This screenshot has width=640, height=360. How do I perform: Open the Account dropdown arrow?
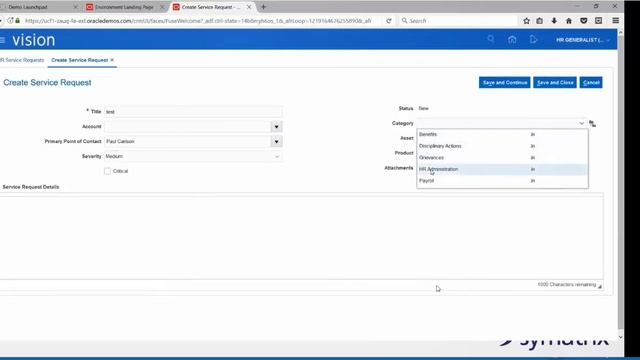(276, 127)
